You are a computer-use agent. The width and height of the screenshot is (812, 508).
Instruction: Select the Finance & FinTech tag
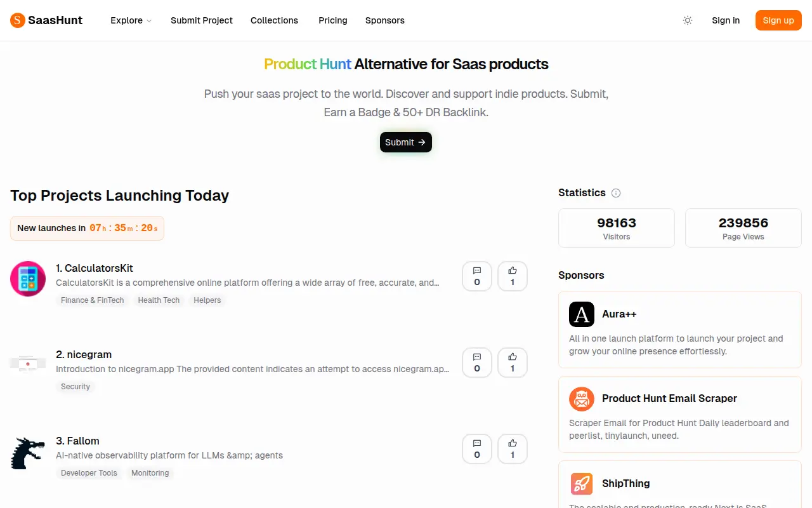coord(93,300)
